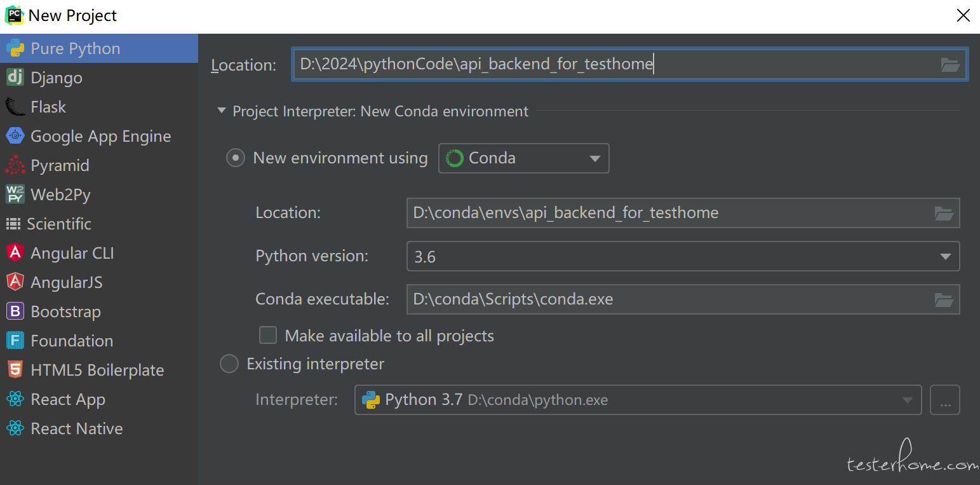Click the Project Interpreter: New Conda environment label
The height and width of the screenshot is (485, 980).
click(x=380, y=111)
